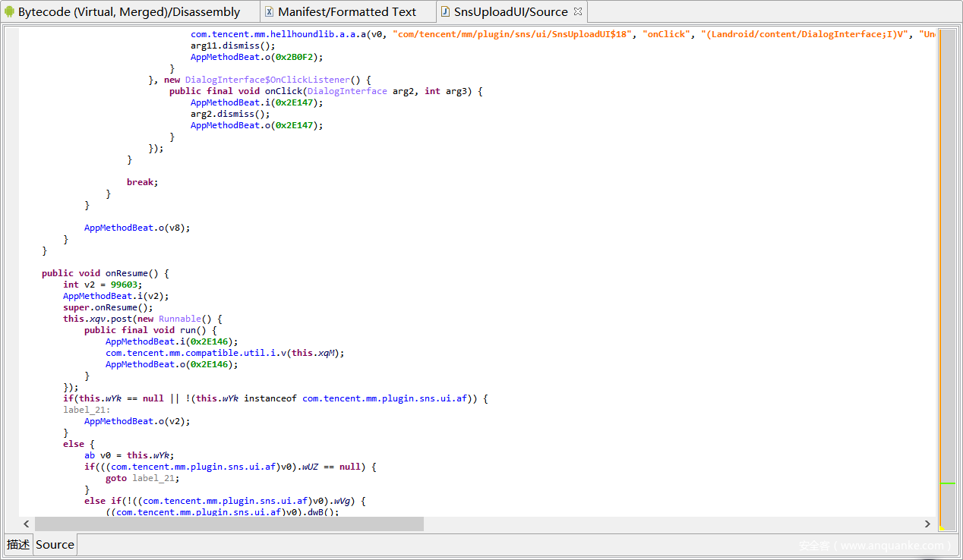
Task: Click the Runnable class name
Action: pyautogui.click(x=179, y=319)
